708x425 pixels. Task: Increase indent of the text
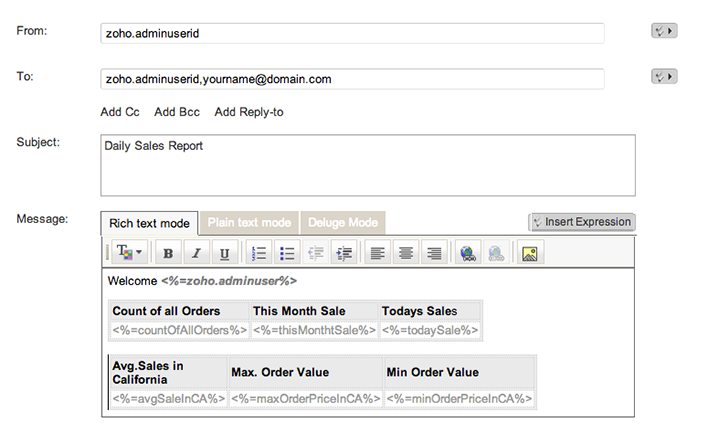345,253
